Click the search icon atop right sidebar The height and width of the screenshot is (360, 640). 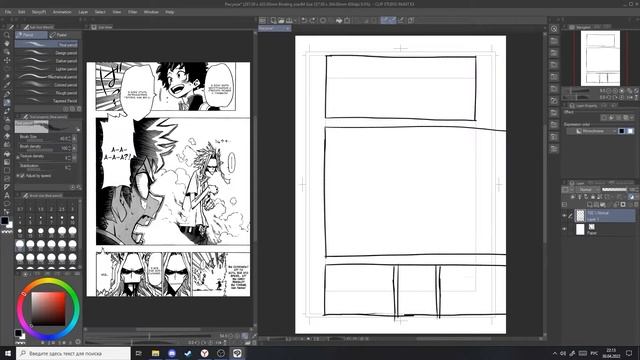click(x=554, y=29)
